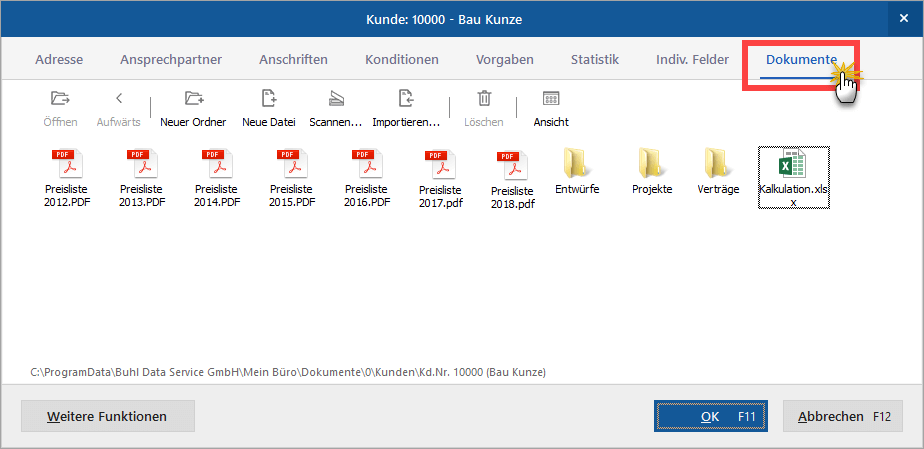924x449 pixels.
Task: Change layout with the Ansicht icon
Action: click(x=551, y=98)
